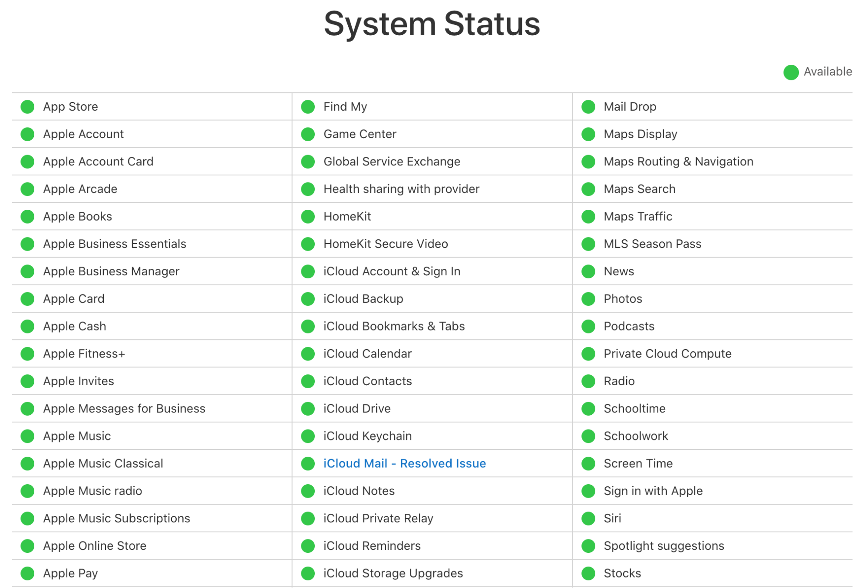Select the Apple Card service entry
The image size is (868, 588).
click(73, 299)
